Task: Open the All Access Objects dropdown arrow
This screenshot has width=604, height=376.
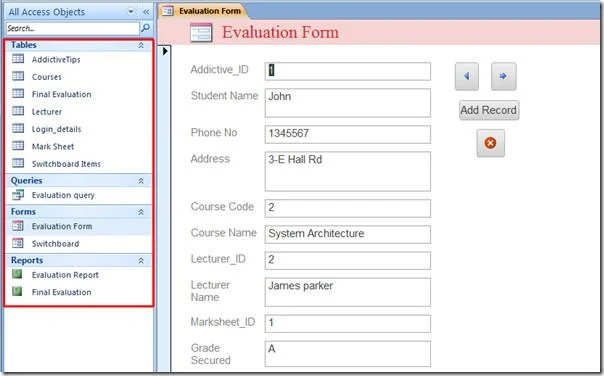Action: coord(131,12)
